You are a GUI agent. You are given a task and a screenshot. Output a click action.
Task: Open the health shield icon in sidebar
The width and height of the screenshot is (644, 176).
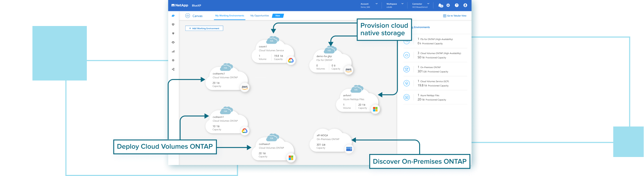(173, 25)
